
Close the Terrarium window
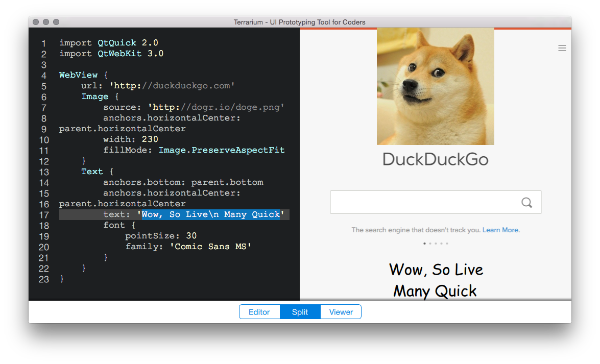36,22
